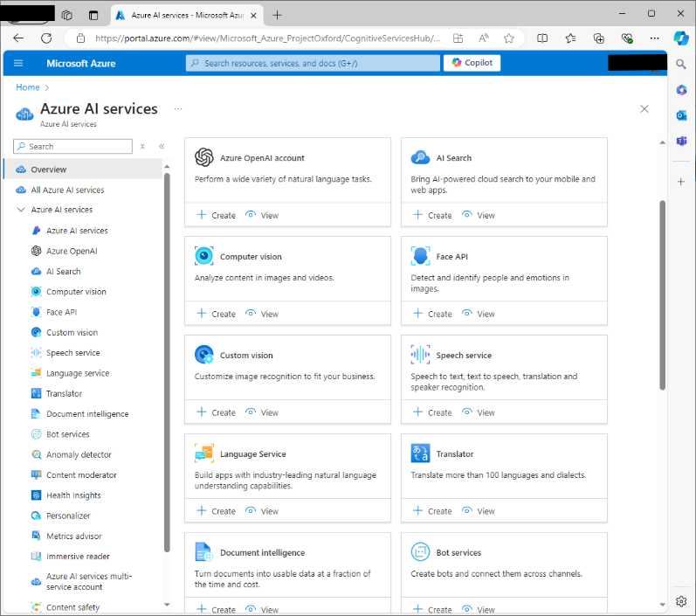696x616 pixels.
Task: Create an AI Search resource
Action: point(432,216)
